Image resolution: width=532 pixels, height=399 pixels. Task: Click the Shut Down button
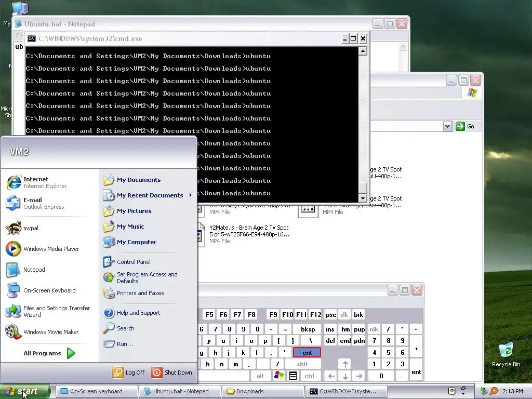pyautogui.click(x=171, y=373)
